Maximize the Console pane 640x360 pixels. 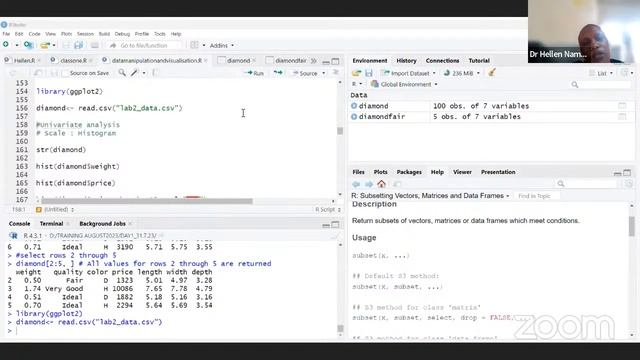click(336, 224)
